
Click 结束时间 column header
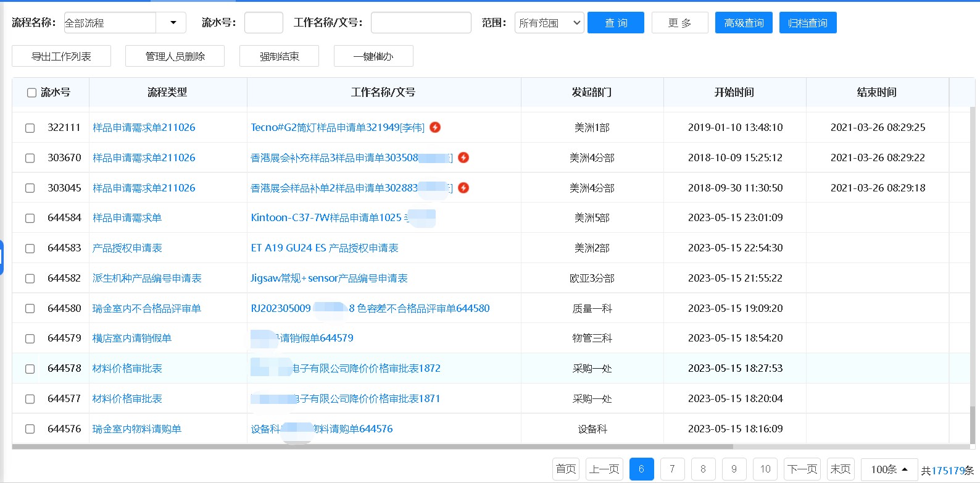877,92
